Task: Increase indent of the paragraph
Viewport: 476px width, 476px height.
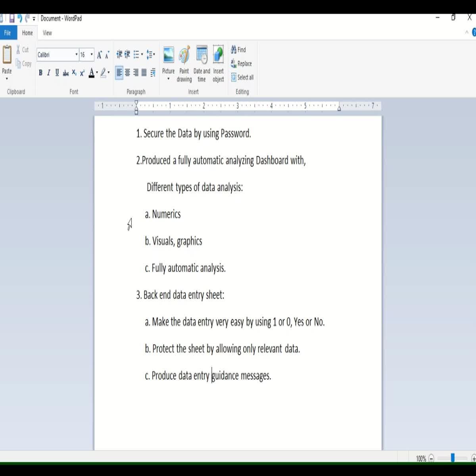Action: (127, 54)
